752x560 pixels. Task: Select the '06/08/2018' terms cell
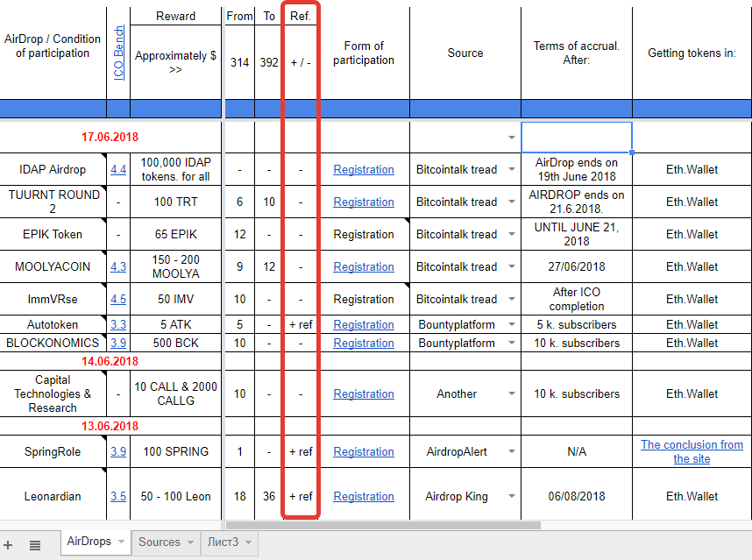[577, 496]
